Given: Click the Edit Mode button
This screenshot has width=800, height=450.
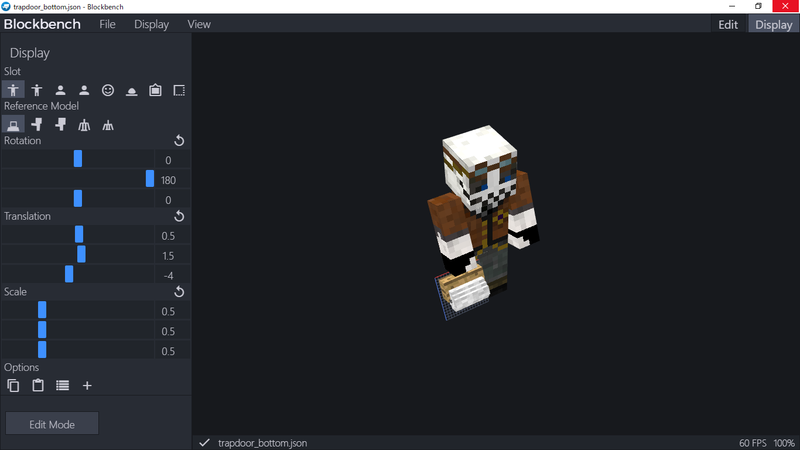Looking at the screenshot, I should 52,423.
